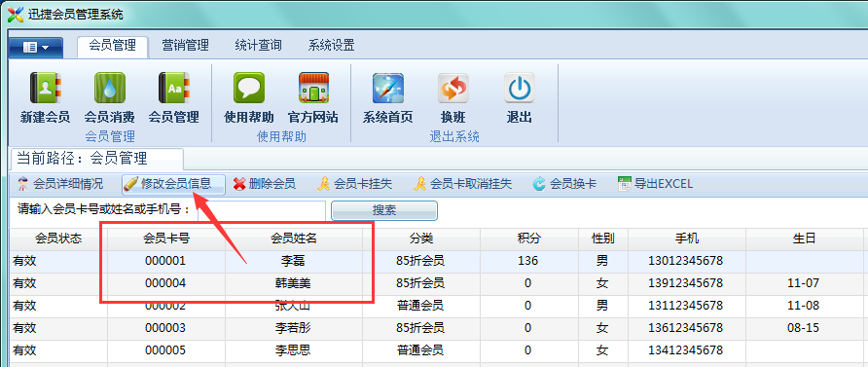Select 会员卡取消挂失 toolbar item
Image resolution: width=868 pixels, height=367 pixels.
click(x=463, y=184)
